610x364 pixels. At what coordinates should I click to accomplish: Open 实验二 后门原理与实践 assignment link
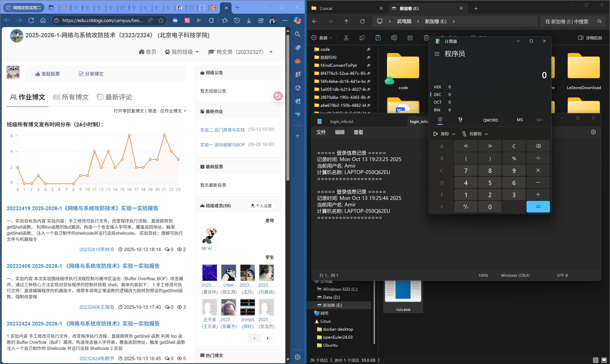point(222,130)
